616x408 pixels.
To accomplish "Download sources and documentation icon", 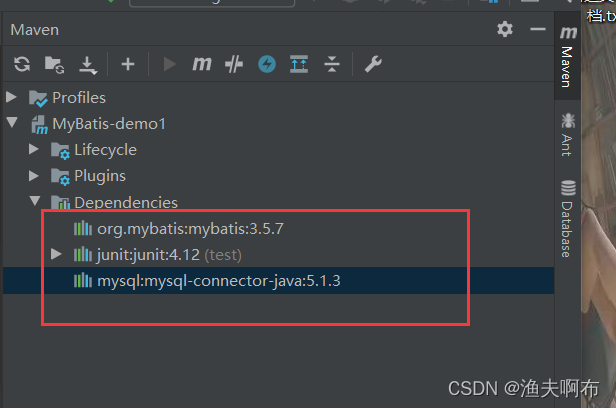I will pos(88,65).
